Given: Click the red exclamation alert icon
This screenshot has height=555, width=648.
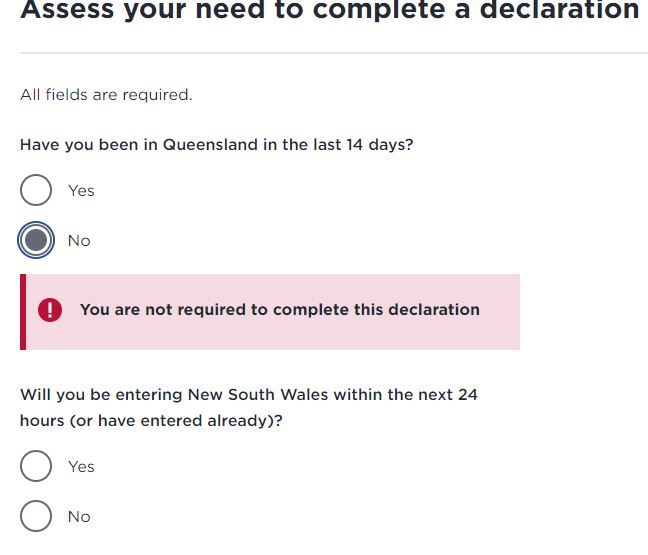Looking at the screenshot, I should (x=50, y=310).
